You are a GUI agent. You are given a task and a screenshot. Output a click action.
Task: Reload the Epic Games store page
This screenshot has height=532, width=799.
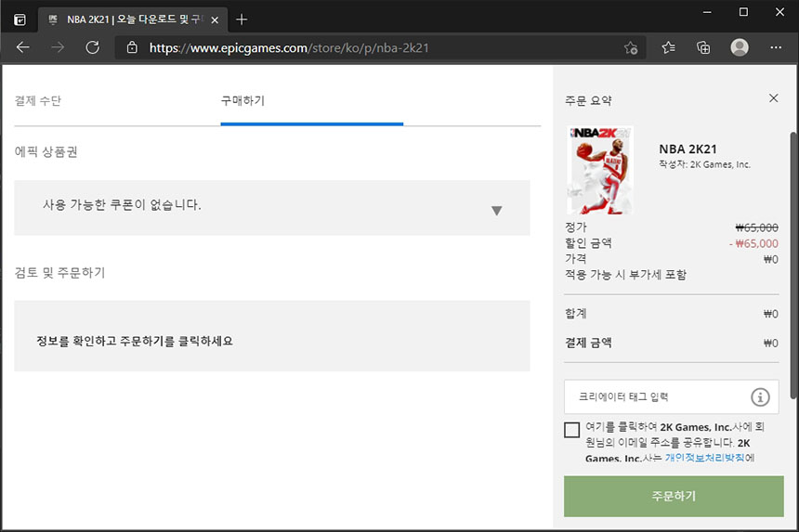point(92,47)
